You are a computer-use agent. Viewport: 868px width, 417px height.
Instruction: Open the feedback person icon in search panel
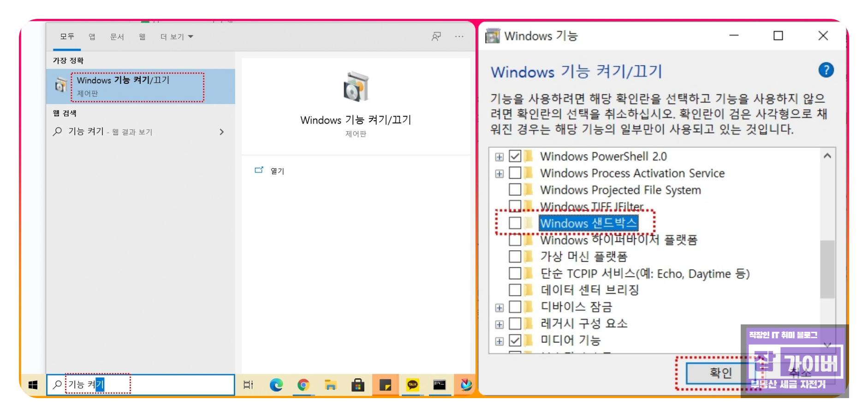coord(436,36)
